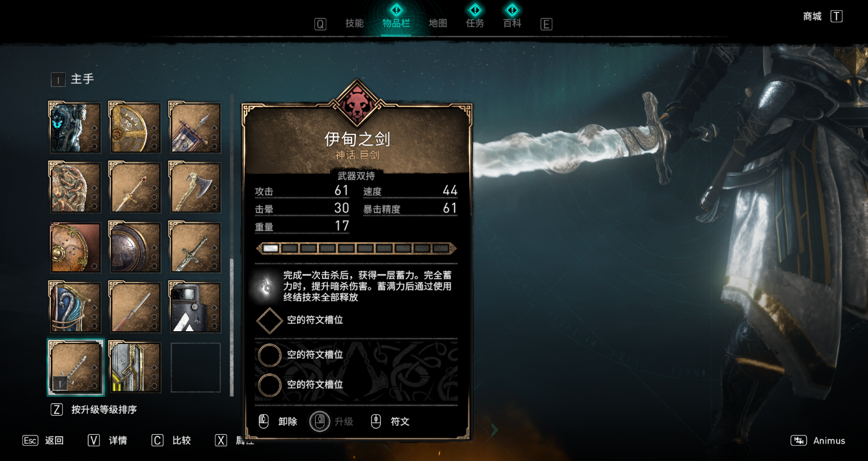The width and height of the screenshot is (868, 461).
Task: Select the bearded axe weapon icon
Action: pos(195,187)
